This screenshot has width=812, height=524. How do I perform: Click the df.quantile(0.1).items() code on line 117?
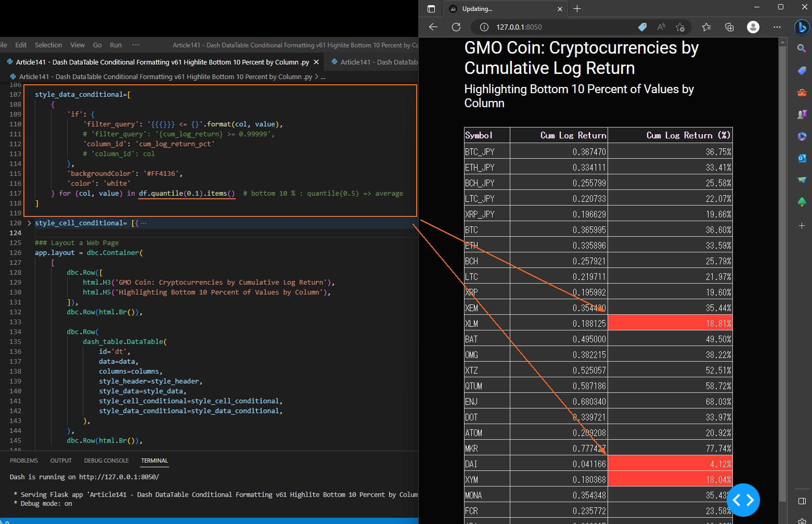pos(187,193)
